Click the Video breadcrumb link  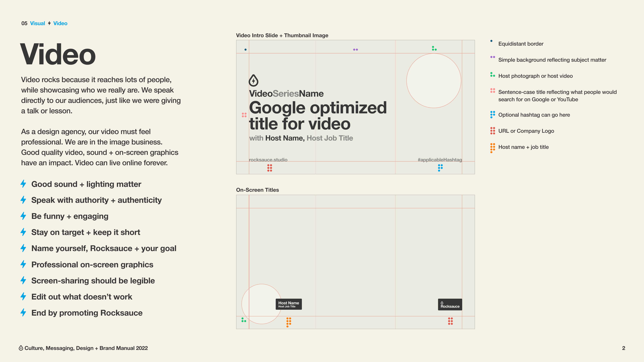pos(60,23)
